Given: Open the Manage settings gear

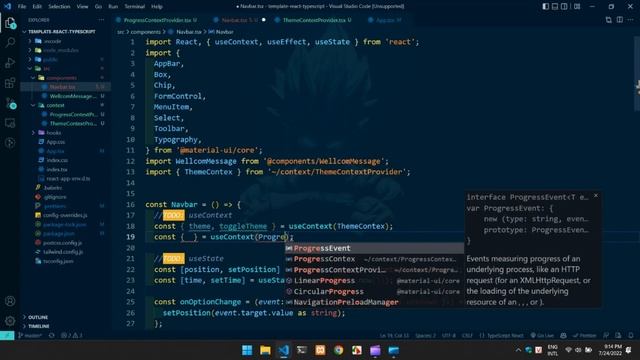Looking at the screenshot, I should tap(10, 321).
